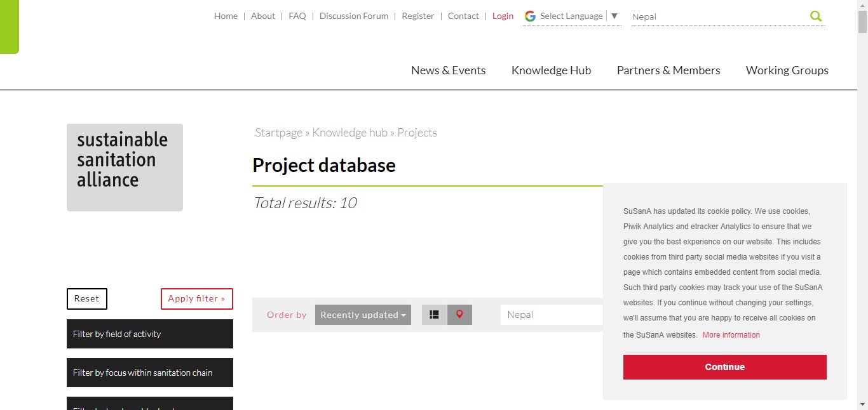The image size is (868, 410).
Task: Click the Project database heading
Action: pos(324,166)
